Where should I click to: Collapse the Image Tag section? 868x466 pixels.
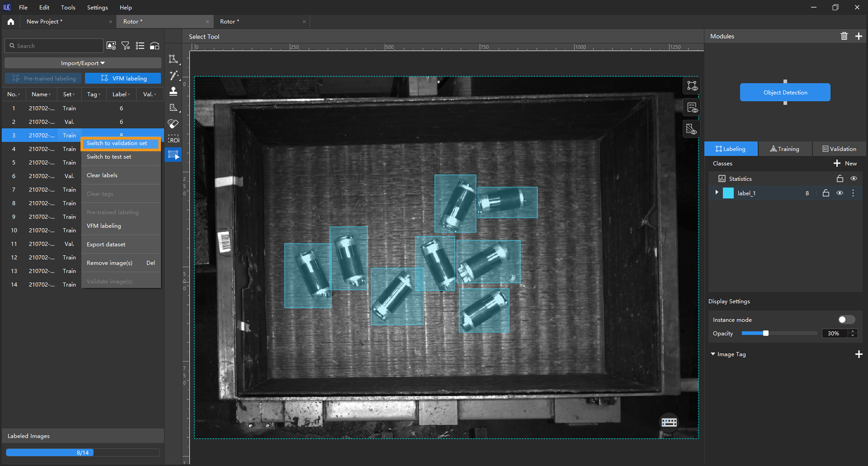click(713, 354)
